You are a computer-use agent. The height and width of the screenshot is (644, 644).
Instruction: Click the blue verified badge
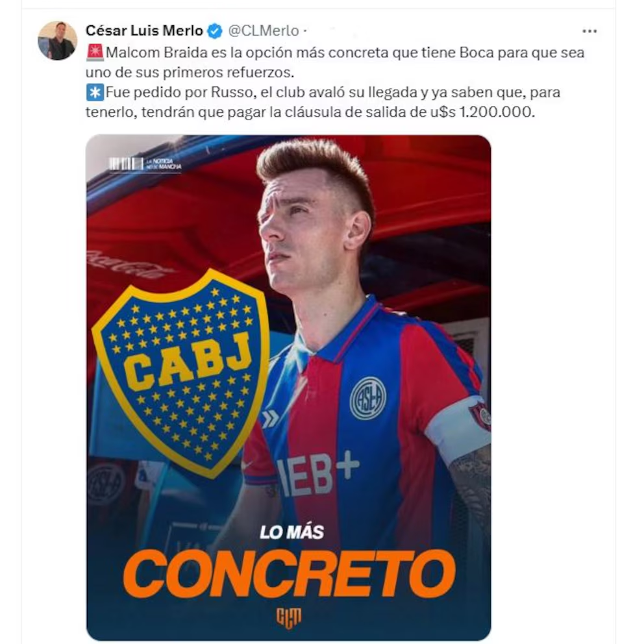point(214,31)
